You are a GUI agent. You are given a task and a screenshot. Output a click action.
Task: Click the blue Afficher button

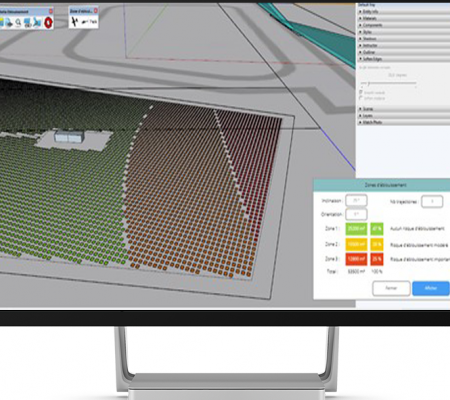pos(431,288)
